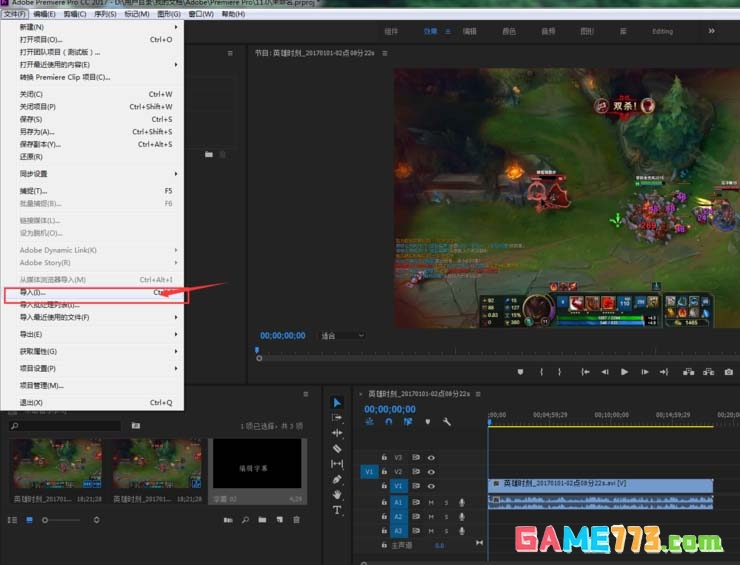Step forward one frame
The width and height of the screenshot is (740, 565).
click(645, 372)
